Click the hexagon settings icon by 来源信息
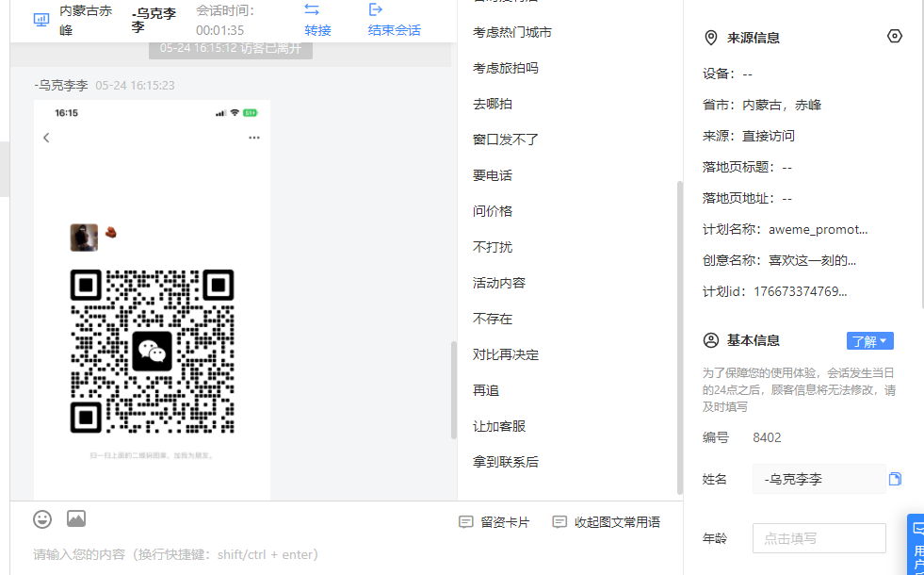This screenshot has width=924, height=575. [x=895, y=37]
